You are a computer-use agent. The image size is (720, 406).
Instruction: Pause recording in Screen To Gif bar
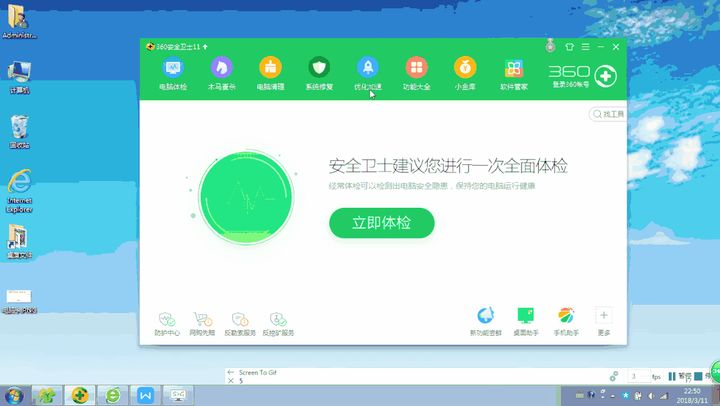[x=672, y=376]
